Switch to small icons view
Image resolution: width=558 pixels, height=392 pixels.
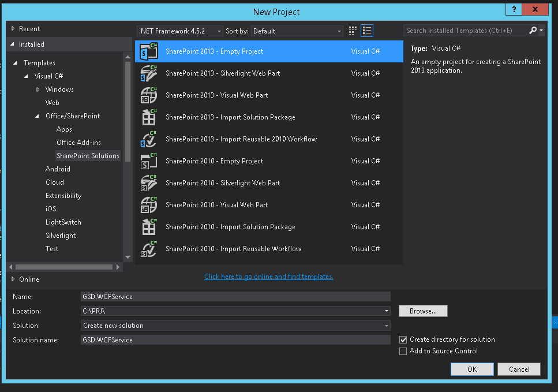(353, 31)
